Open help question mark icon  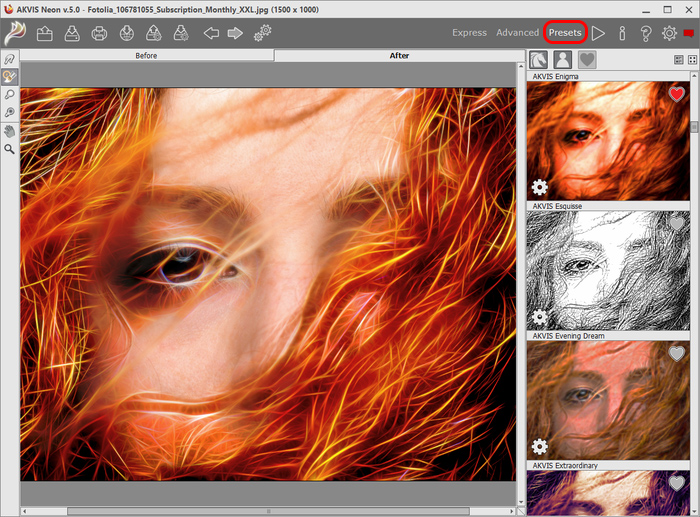tap(646, 33)
